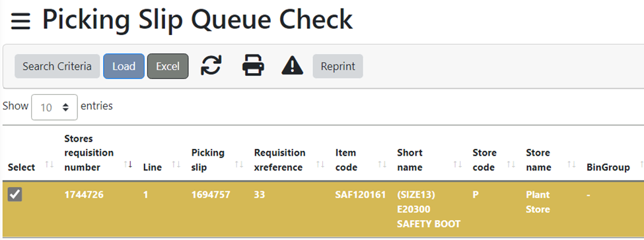644x240 pixels.
Task: Click the refresh arrows icon
Action: [x=211, y=66]
